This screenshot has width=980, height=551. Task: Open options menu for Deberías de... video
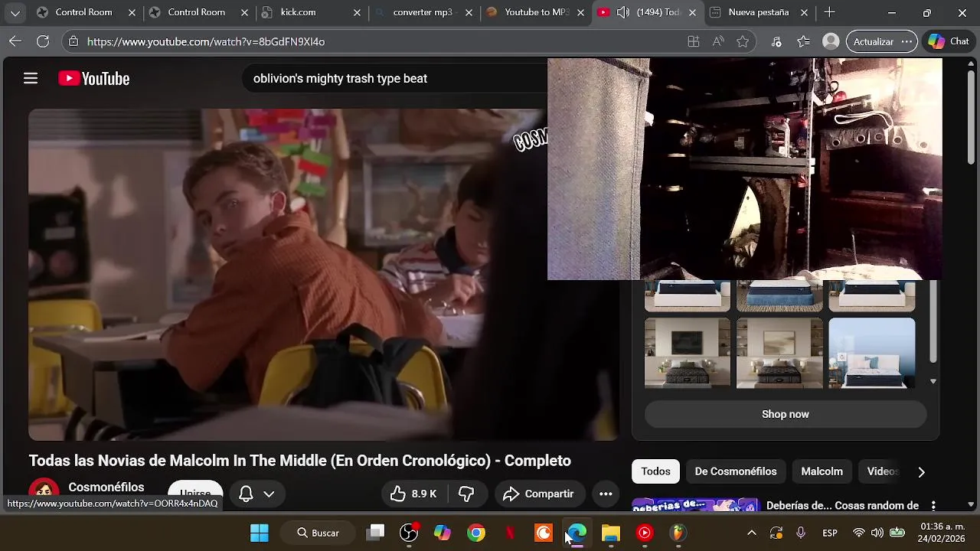933,505
